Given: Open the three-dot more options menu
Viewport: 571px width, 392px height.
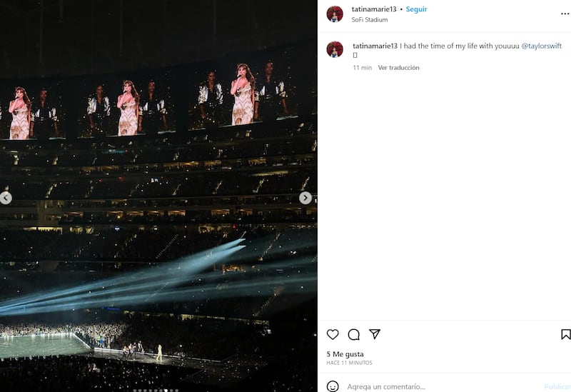Looking at the screenshot, I should [565, 14].
